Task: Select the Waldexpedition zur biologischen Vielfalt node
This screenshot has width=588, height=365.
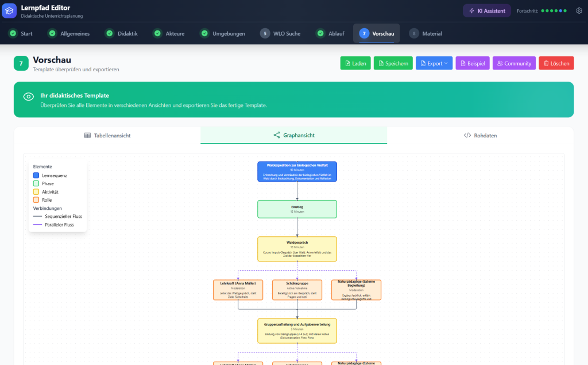Action: 297,172
